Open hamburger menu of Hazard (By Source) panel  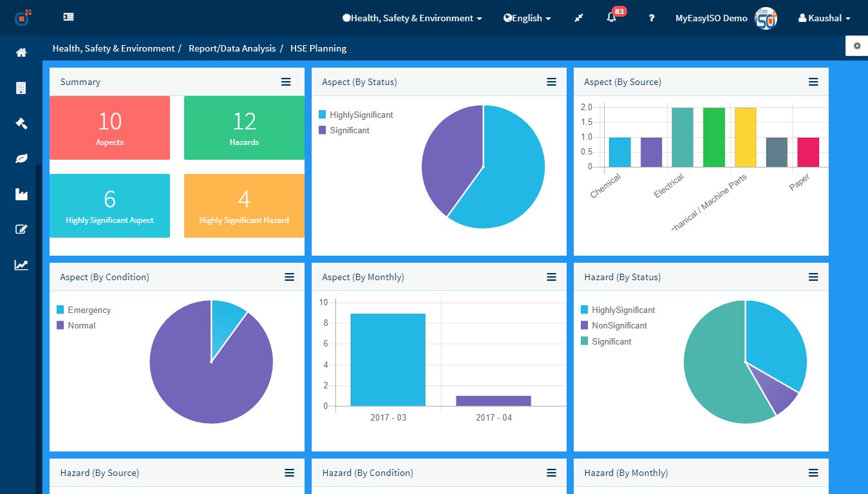click(290, 473)
